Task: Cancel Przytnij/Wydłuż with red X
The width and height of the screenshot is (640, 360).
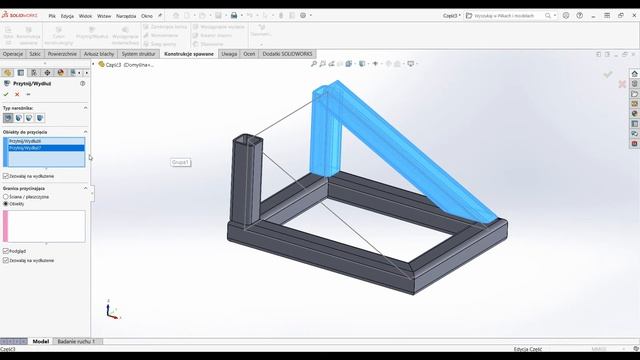Action: pos(17,94)
